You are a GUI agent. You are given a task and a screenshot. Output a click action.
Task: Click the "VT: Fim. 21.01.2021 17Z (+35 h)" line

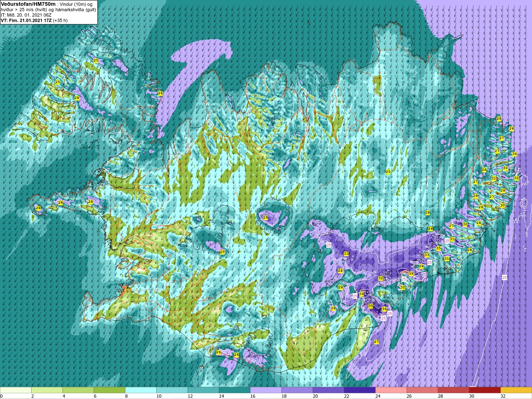34,20
